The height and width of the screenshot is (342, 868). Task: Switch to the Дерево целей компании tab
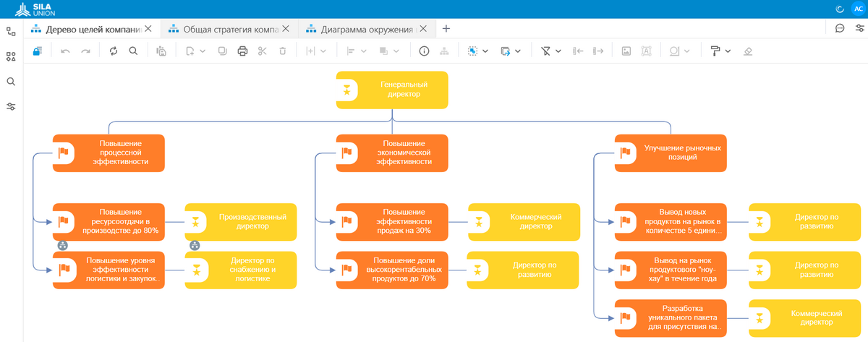pyautogui.click(x=91, y=29)
